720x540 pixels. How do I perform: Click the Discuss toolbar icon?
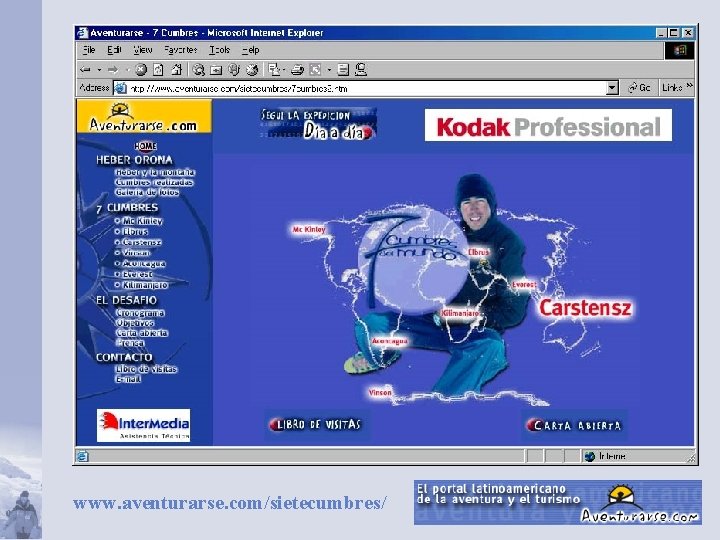pyautogui.click(x=343, y=70)
